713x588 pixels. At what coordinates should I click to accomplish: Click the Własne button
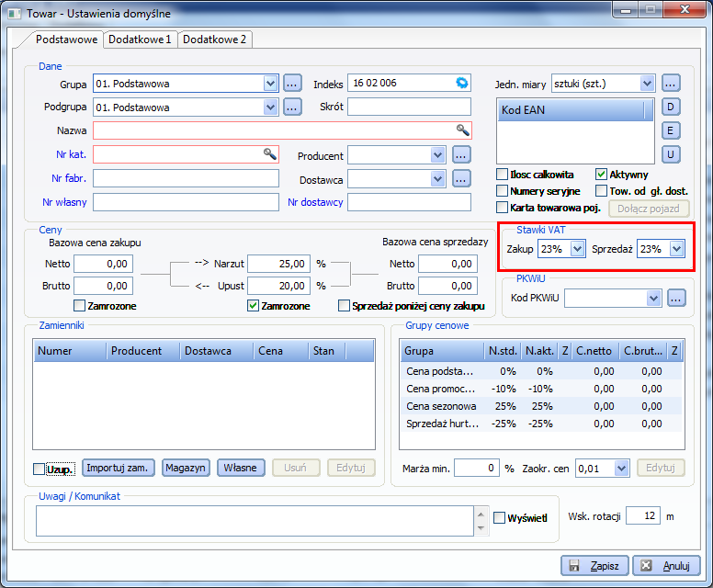(241, 468)
